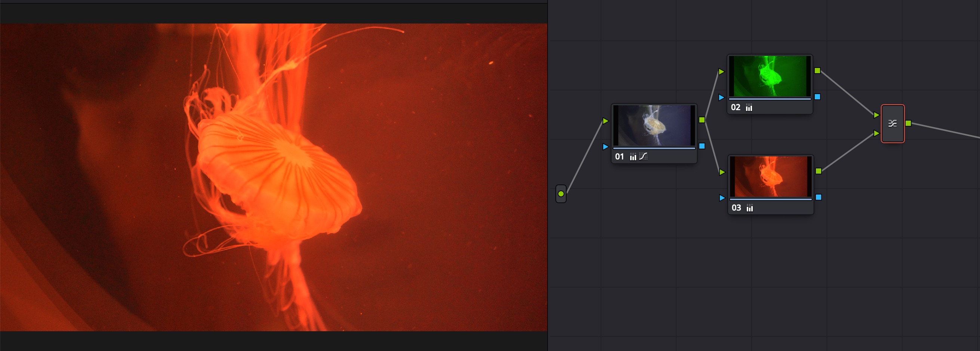The image size is (980, 351).
Task: Click the mixer node's lower input triangle
Action: tap(876, 133)
